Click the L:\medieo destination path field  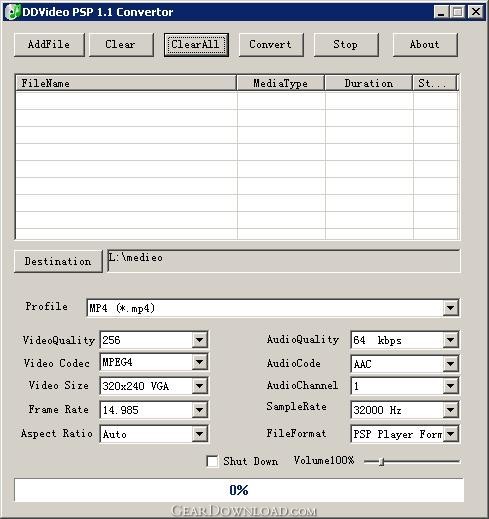[x=284, y=261]
